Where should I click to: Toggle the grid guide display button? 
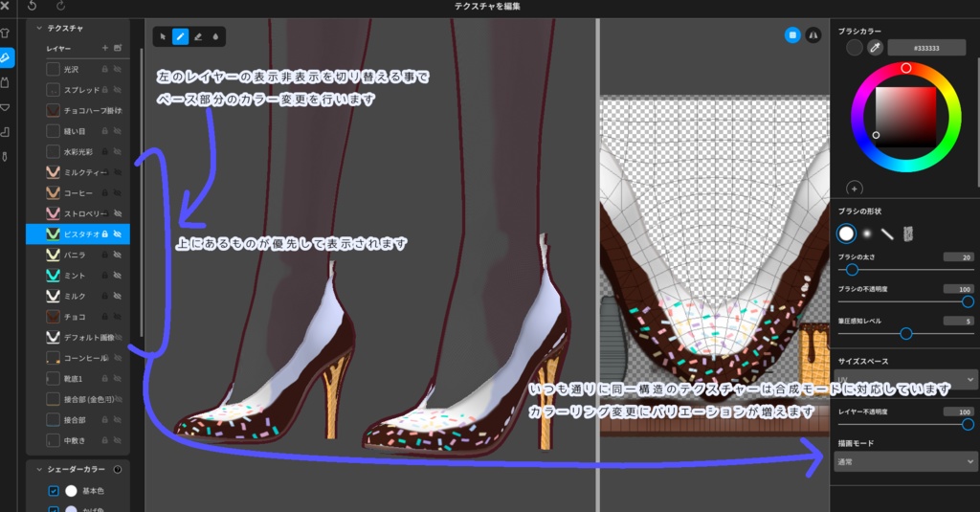pyautogui.click(x=791, y=35)
